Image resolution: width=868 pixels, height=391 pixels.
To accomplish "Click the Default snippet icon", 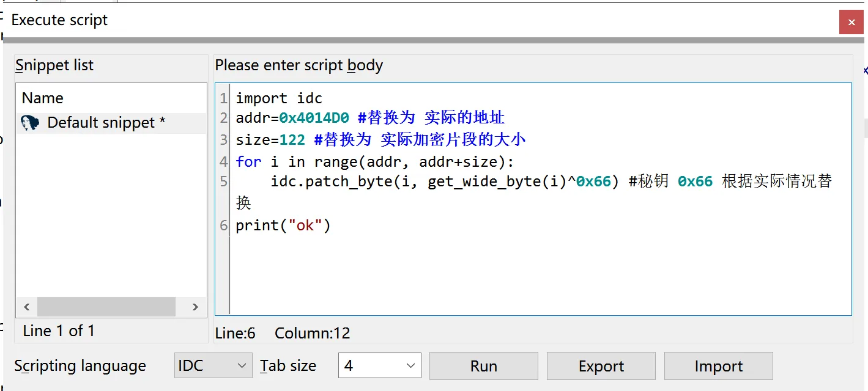I will pos(31,123).
